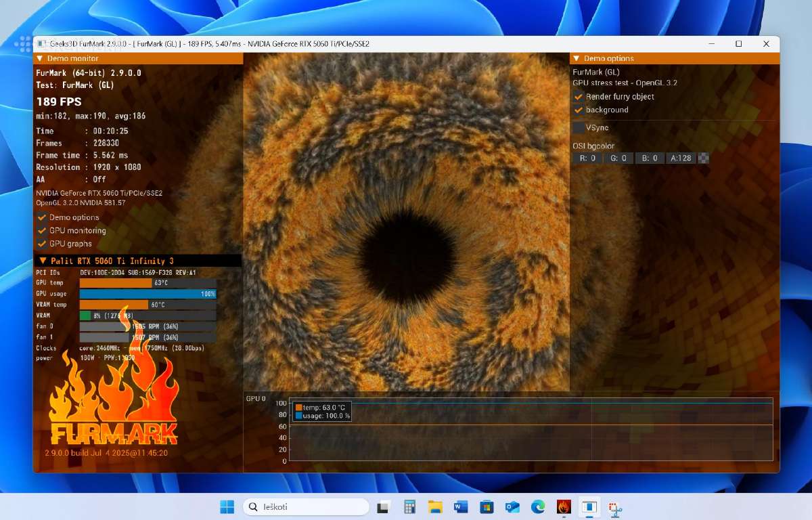Open Microsoft Store from the taskbar
Screen dimensions: 812x520
coord(487,506)
